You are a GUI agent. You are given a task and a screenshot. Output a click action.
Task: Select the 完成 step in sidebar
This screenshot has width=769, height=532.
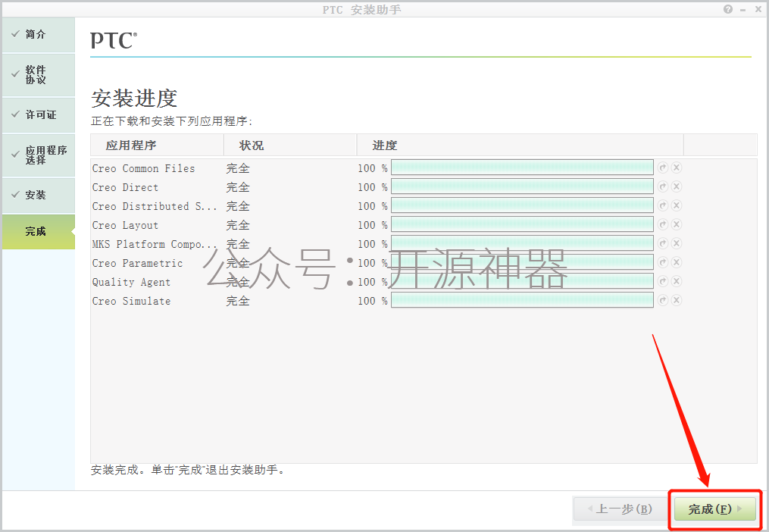38,232
